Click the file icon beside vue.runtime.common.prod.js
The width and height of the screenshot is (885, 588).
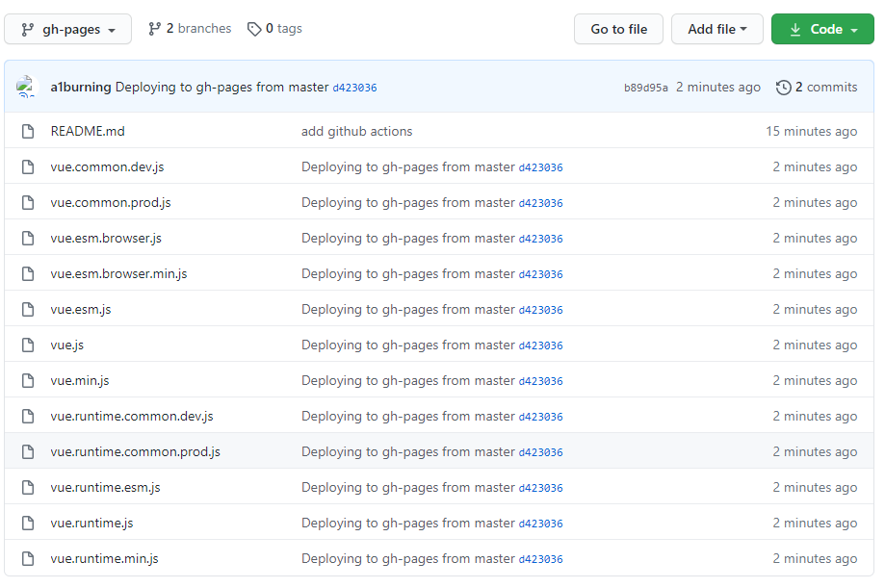point(28,451)
